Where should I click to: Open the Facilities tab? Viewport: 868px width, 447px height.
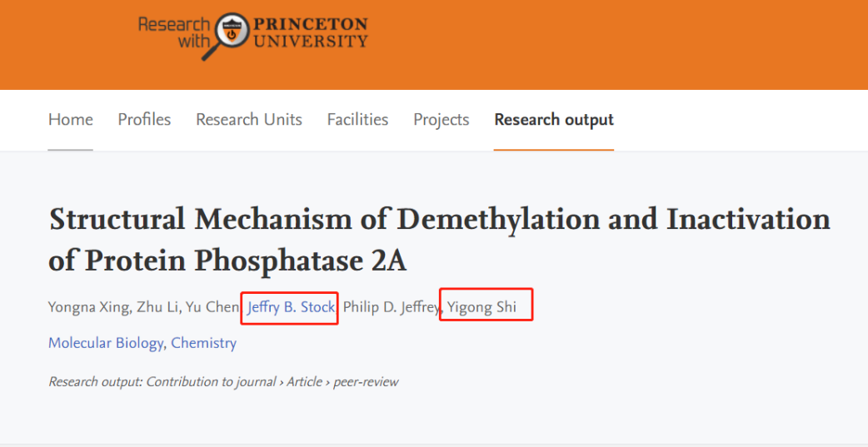357,120
